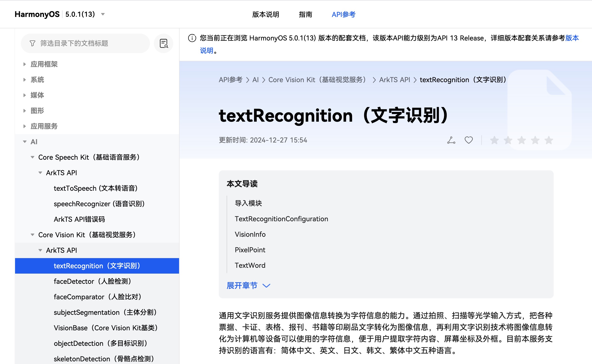The width and height of the screenshot is (592, 364).
Task: Open the HarmonyOS version dropdown arrow
Action: click(103, 14)
